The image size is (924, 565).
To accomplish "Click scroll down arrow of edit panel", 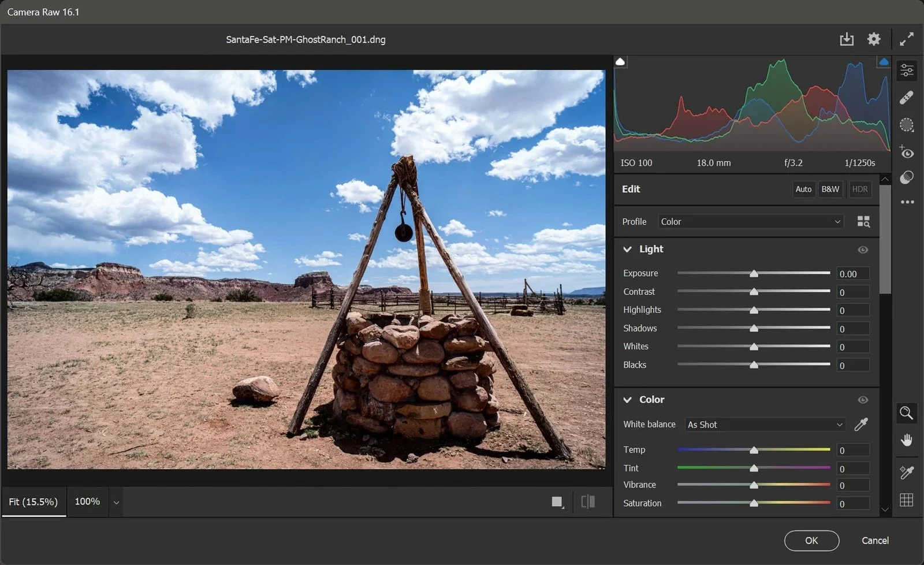I will pyautogui.click(x=885, y=510).
